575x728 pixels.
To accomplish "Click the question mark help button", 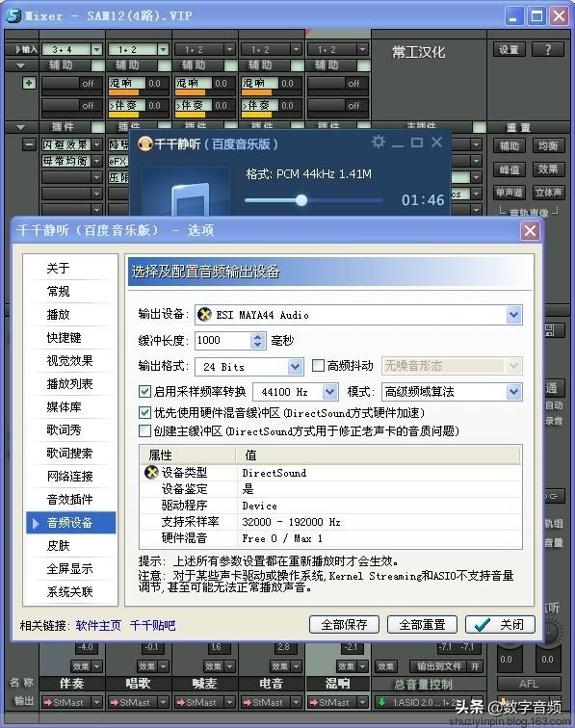I will tap(548, 49).
